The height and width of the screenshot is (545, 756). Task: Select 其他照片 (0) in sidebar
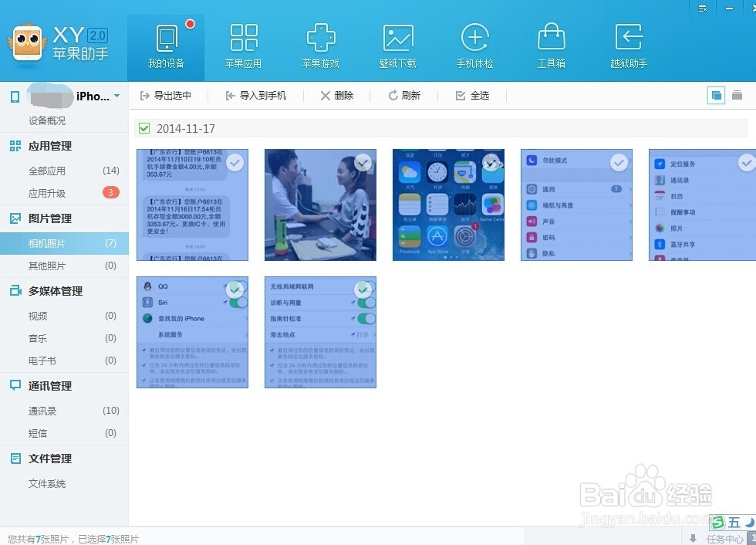tap(64, 266)
